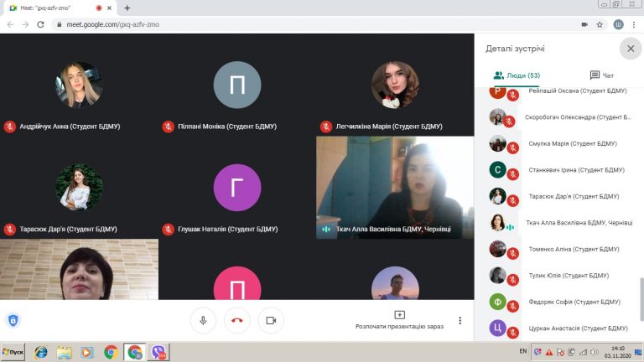Close the Деталі зустрічі side panel
Image resolution: width=644 pixels, height=362 pixels.
coord(631,49)
